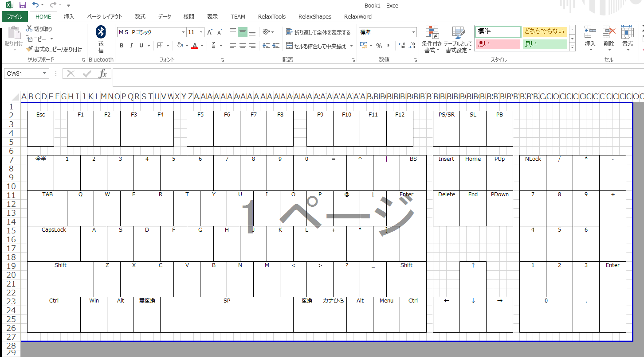Switch to RelaxTools tab
This screenshot has width=644, height=357.
(272, 17)
